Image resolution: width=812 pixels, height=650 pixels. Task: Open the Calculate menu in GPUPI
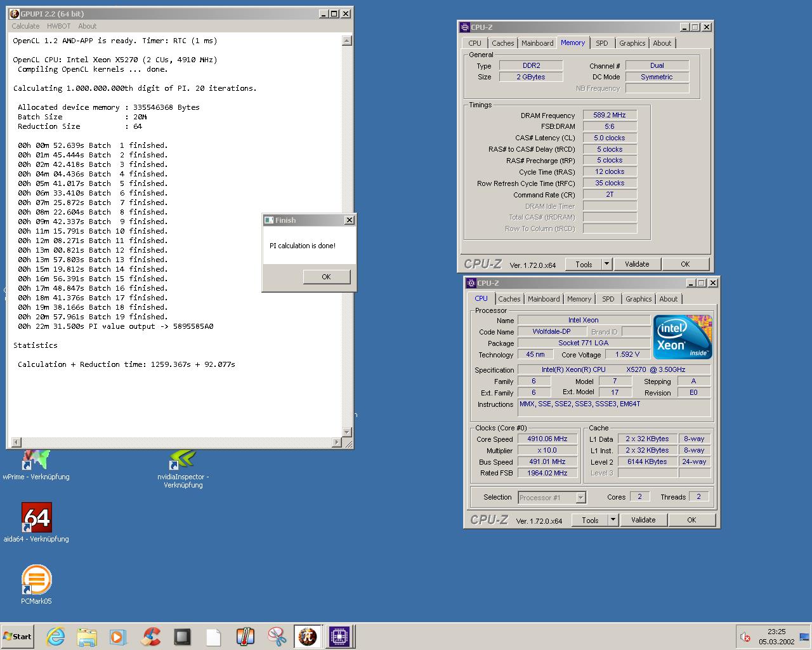(x=25, y=26)
